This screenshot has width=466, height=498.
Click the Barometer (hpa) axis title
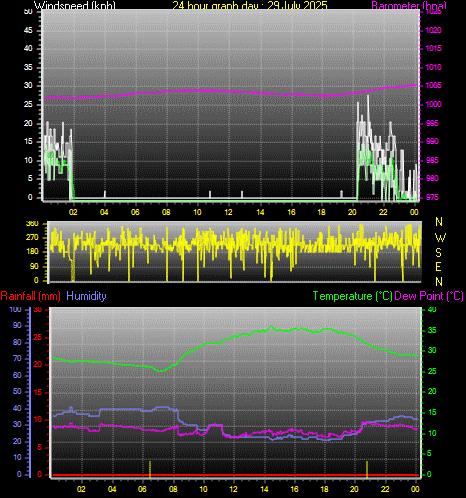point(409,5)
